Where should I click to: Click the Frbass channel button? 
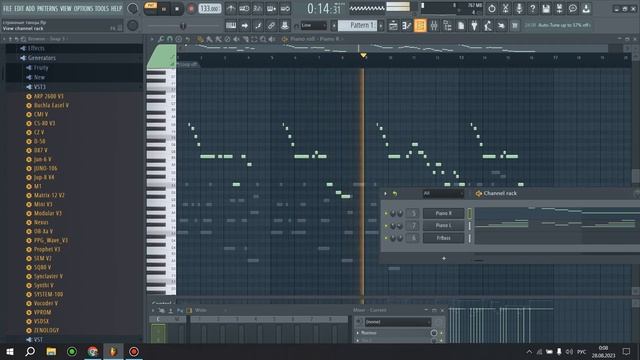(x=443, y=238)
